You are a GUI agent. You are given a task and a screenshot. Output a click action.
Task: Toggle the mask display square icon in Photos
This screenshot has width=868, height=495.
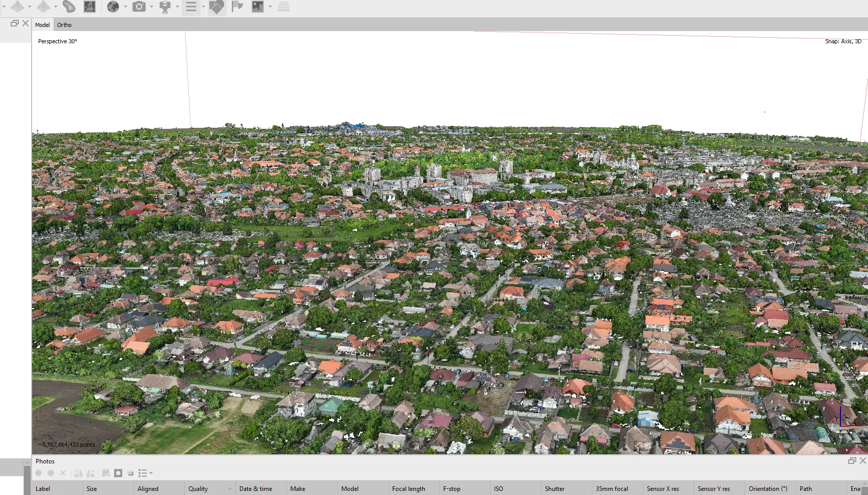click(118, 473)
